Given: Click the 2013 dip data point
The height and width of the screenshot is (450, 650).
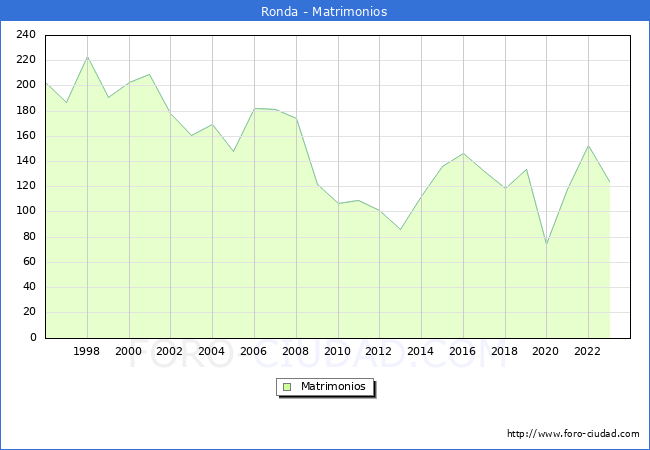Looking at the screenshot, I should (x=400, y=229).
